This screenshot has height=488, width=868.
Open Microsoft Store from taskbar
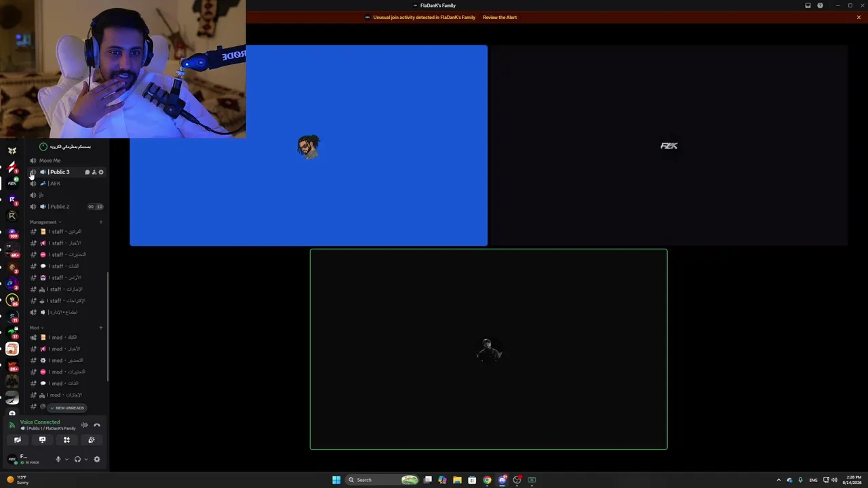(x=472, y=480)
